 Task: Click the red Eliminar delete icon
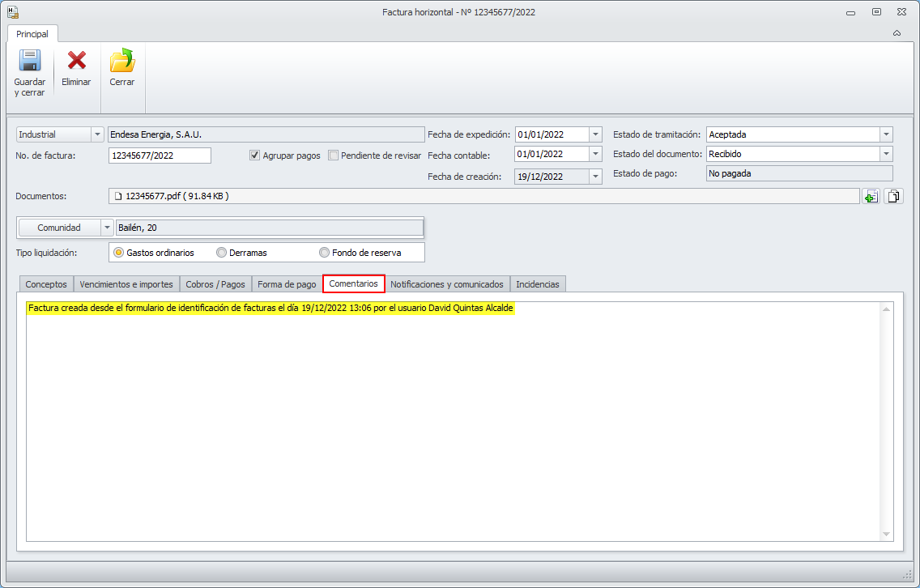click(76, 61)
